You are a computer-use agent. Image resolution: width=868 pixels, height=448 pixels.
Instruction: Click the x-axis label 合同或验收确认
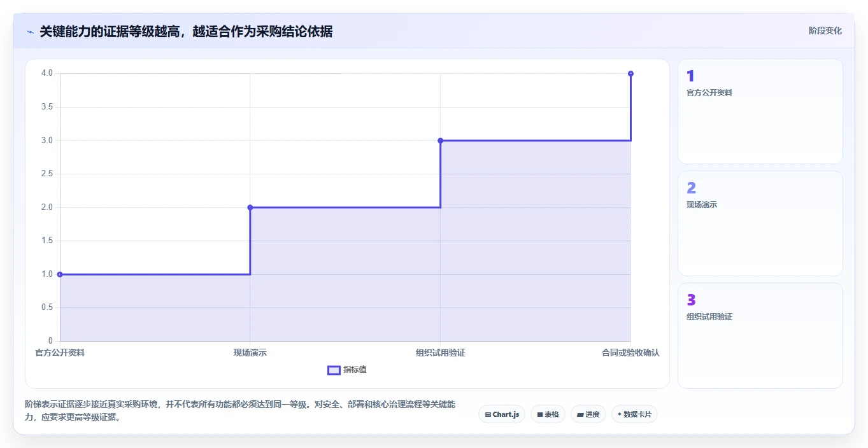630,353
